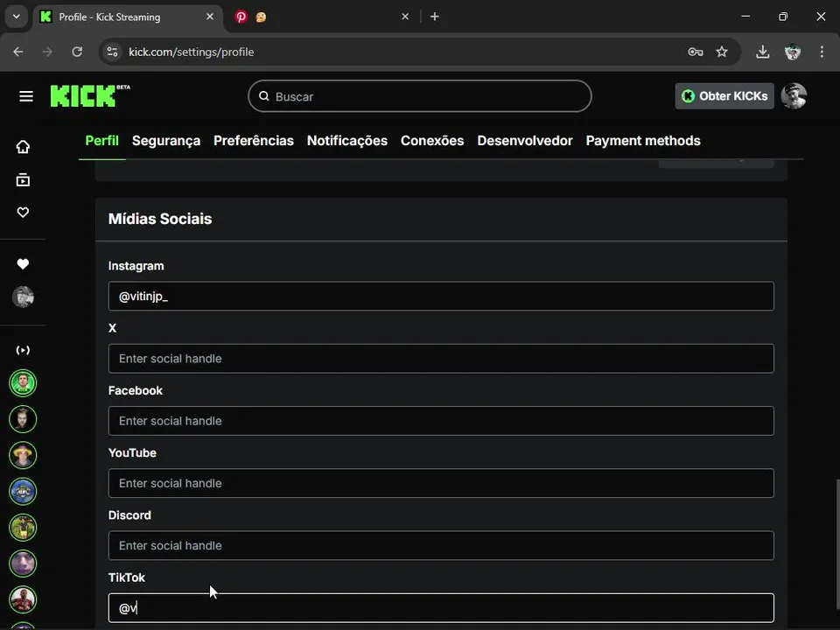Open the yellow hat channel avatar
This screenshot has height=630, width=840.
(x=23, y=455)
